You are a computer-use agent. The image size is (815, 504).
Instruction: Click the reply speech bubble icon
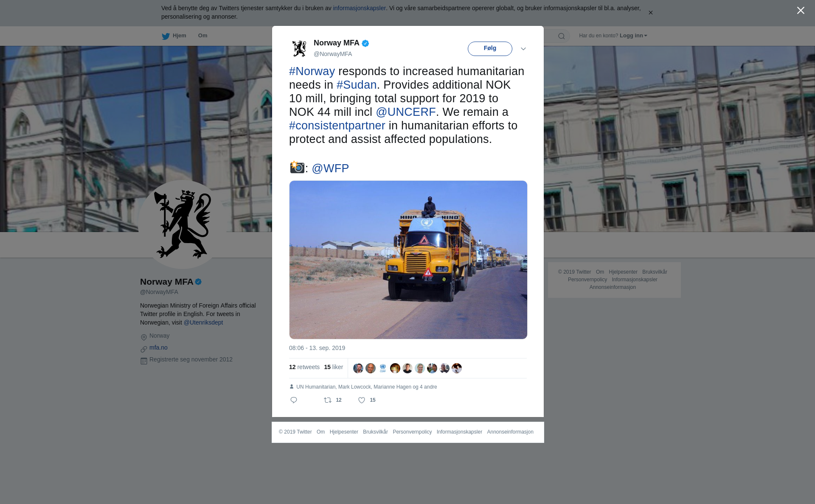click(294, 400)
